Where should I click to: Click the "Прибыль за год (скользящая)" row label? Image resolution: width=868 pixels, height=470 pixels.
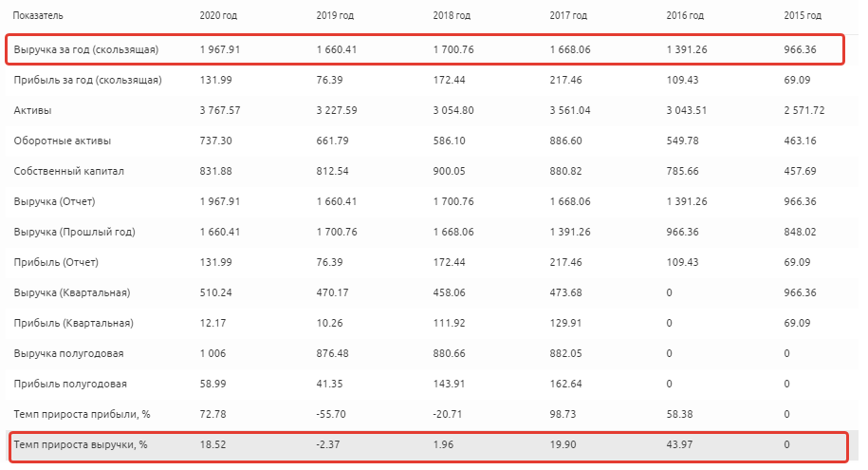87,80
